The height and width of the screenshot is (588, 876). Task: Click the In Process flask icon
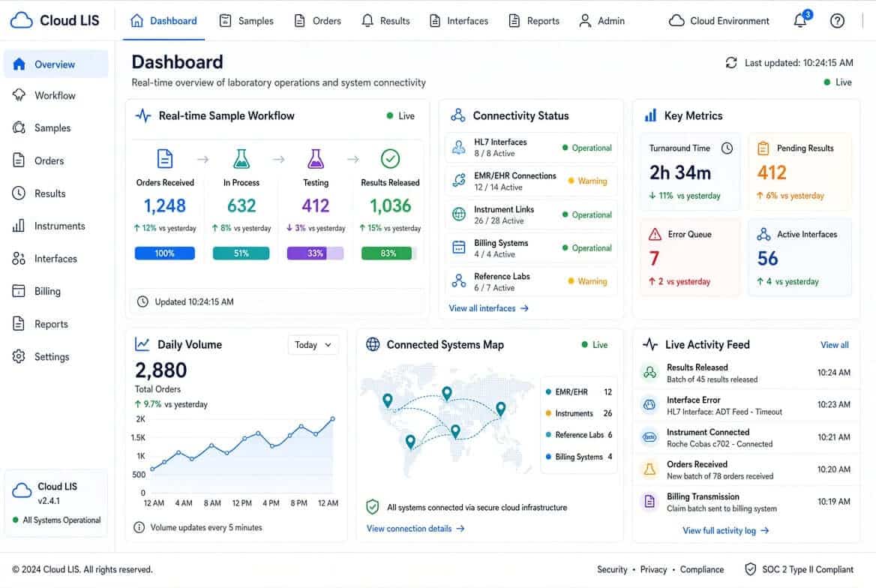click(x=241, y=159)
